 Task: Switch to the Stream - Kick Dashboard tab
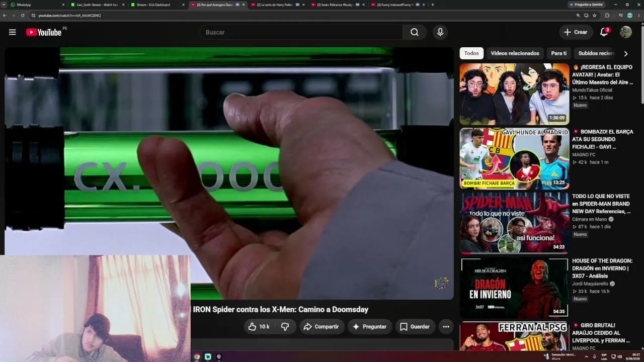tap(157, 5)
